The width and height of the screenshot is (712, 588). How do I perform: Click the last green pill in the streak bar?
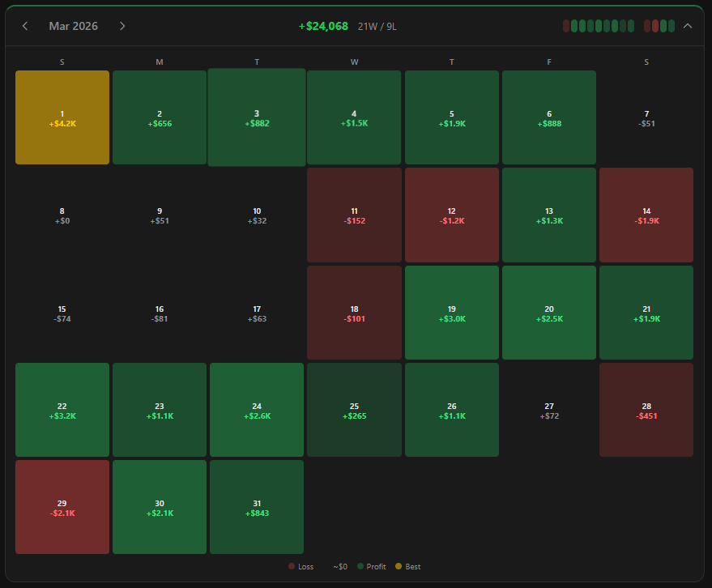(672, 26)
